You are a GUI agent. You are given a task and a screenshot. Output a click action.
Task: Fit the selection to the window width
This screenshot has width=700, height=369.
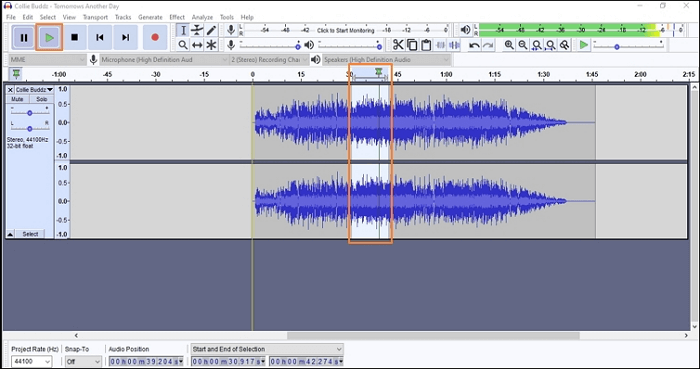pyautogui.click(x=537, y=45)
